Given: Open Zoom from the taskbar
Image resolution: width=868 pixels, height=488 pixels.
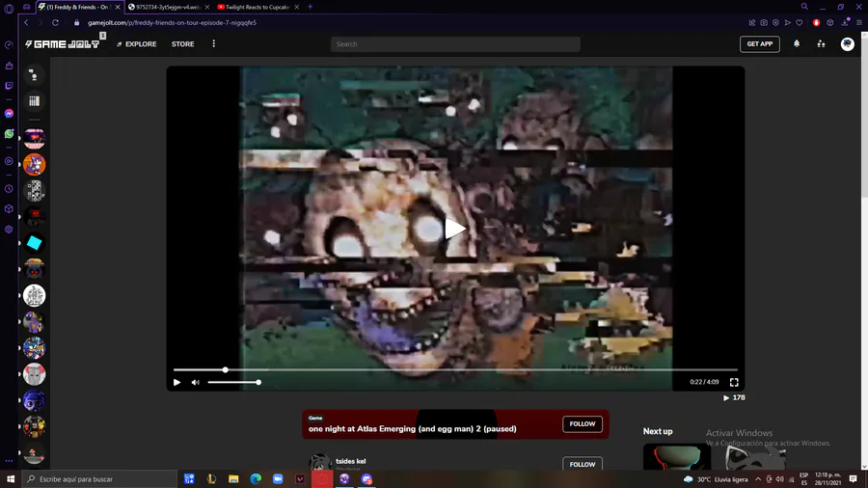Looking at the screenshot, I should 278,478.
